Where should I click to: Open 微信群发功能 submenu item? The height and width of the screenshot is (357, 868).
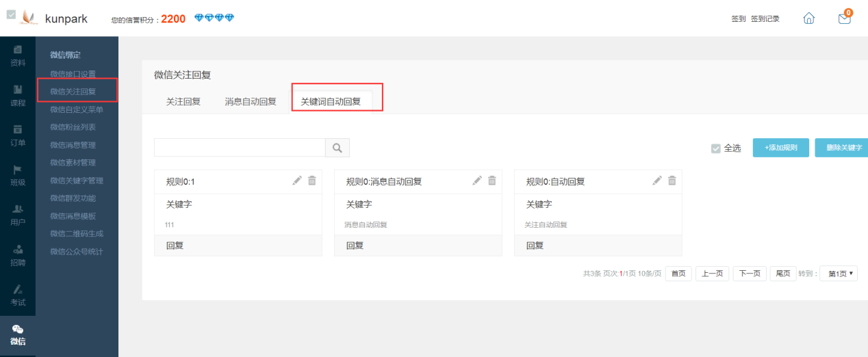pyautogui.click(x=73, y=198)
